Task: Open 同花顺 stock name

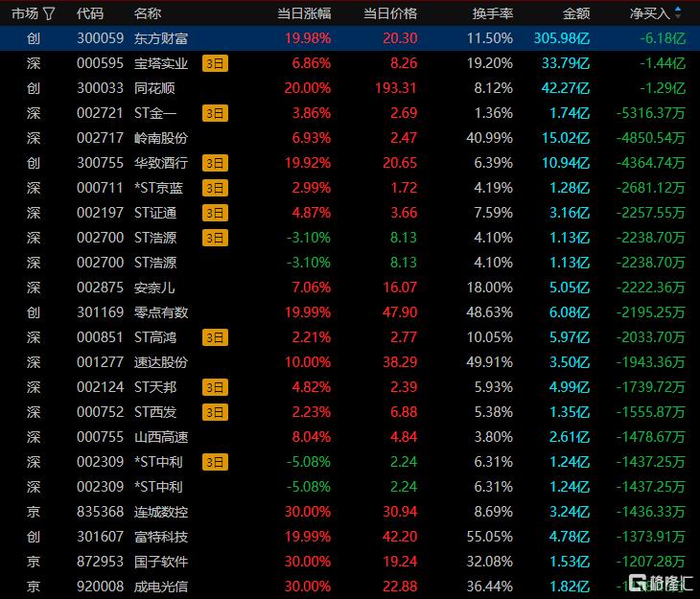Action: 154,88
